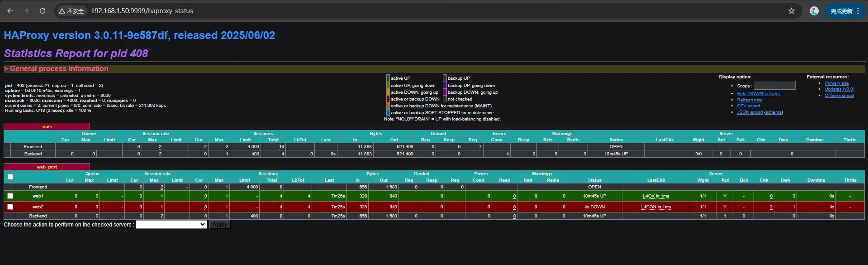Screen dimensions: 868x265
Task: Click the LastChk column header in web_port table
Action: [x=656, y=180]
